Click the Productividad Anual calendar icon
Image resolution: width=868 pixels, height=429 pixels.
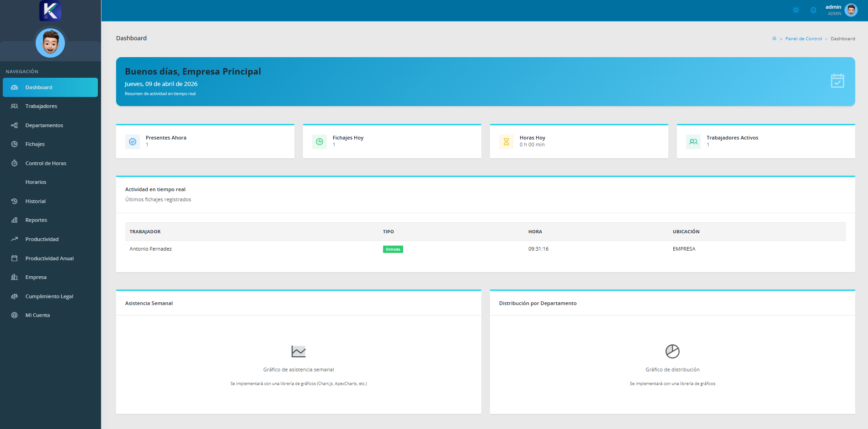[x=14, y=258]
